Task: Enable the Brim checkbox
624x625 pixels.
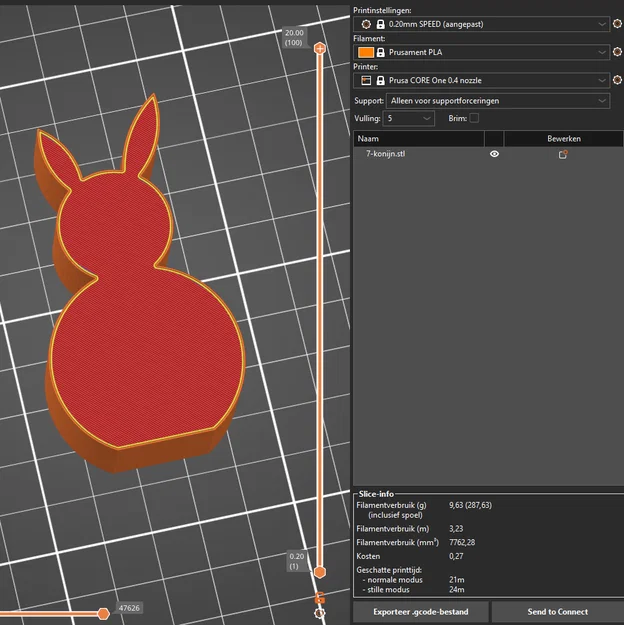Action: tap(474, 118)
